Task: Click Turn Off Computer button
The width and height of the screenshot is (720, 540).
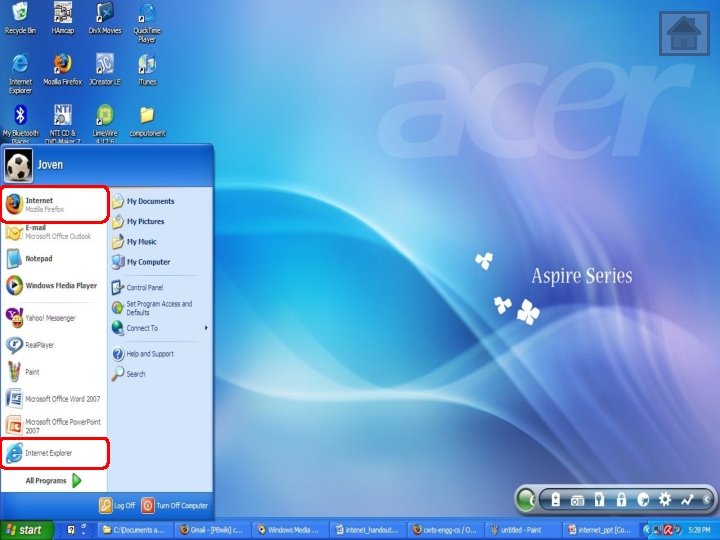Action: [174, 506]
